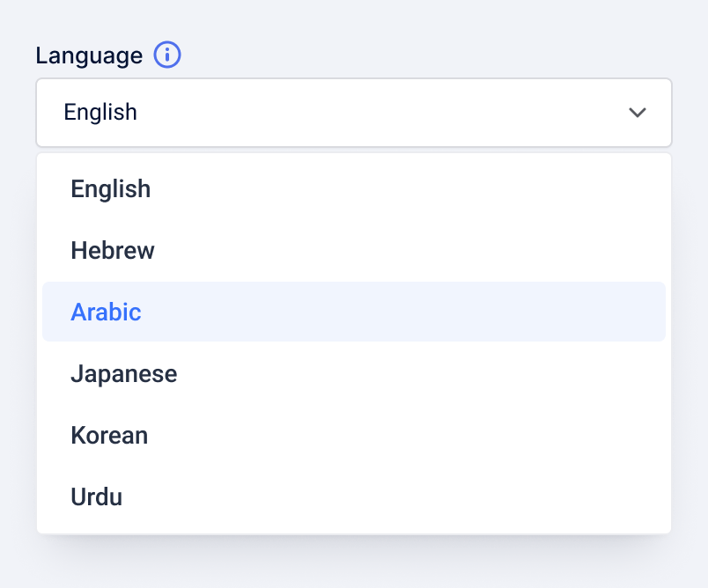Click the Language combo box showing English

click(353, 113)
